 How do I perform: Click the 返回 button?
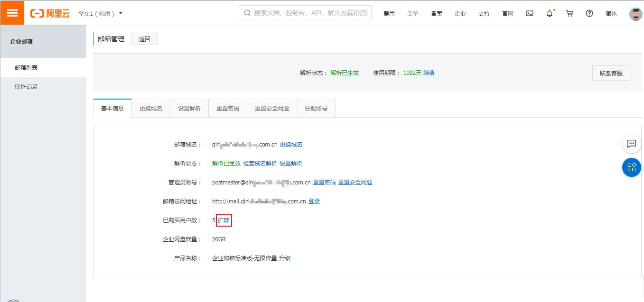[x=144, y=39]
